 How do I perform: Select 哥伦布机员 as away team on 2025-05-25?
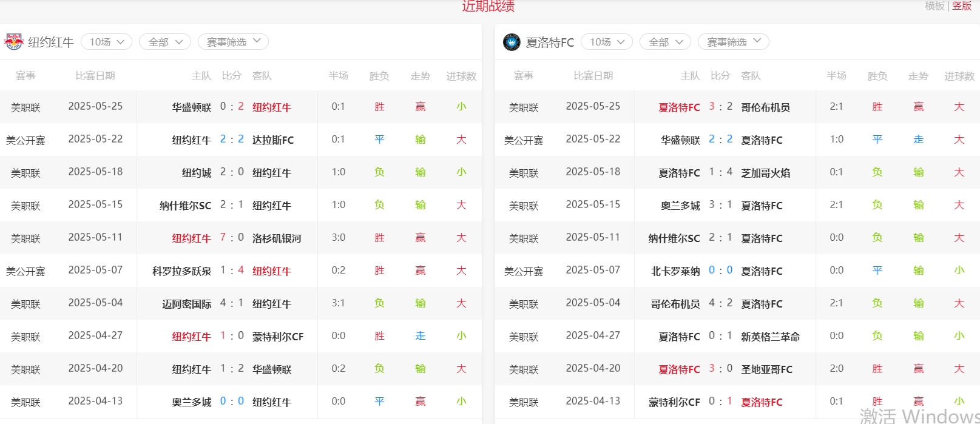pos(765,107)
